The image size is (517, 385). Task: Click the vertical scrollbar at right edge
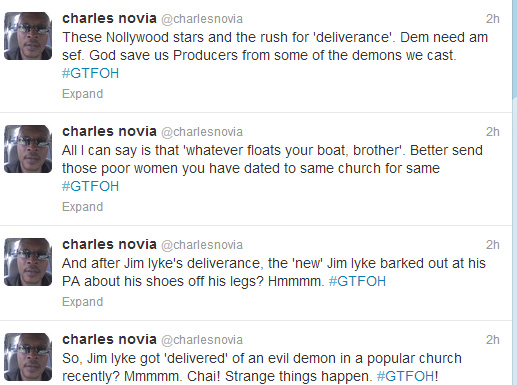click(515, 192)
